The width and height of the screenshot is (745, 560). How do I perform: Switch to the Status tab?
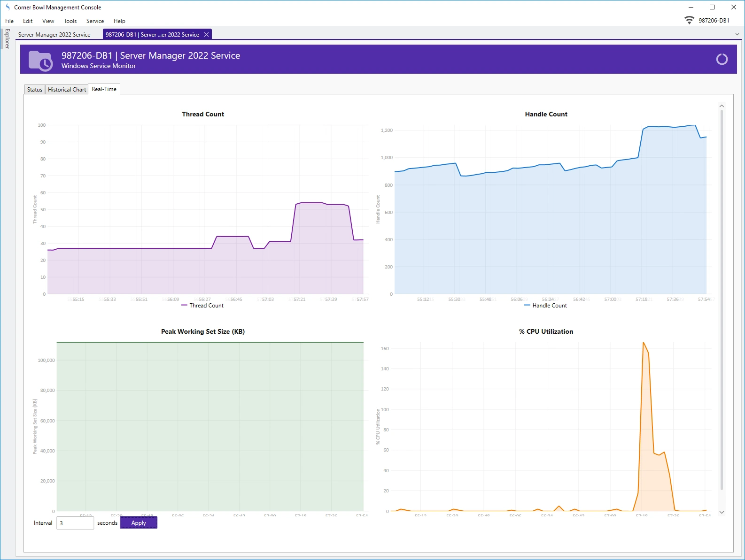tap(35, 90)
